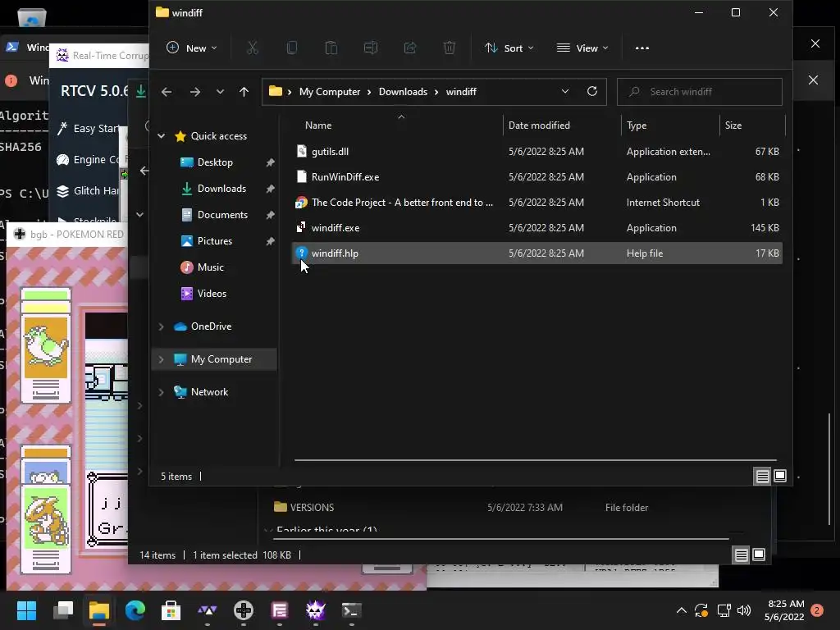The image size is (840, 630).
Task: Collapse the Quick access tree
Action: point(162,136)
